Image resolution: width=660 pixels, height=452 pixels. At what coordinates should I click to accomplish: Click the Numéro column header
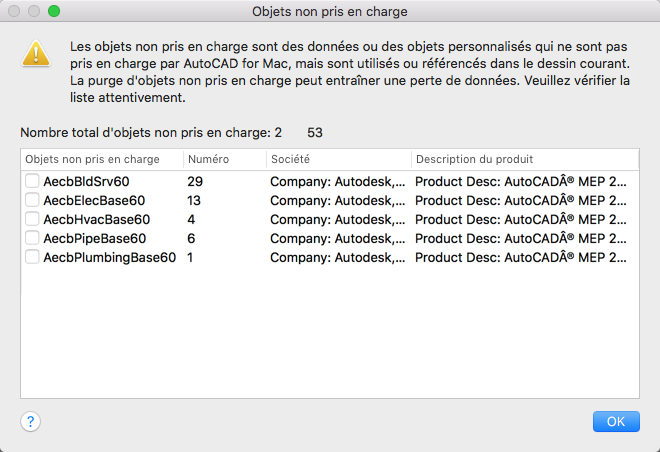click(224, 159)
